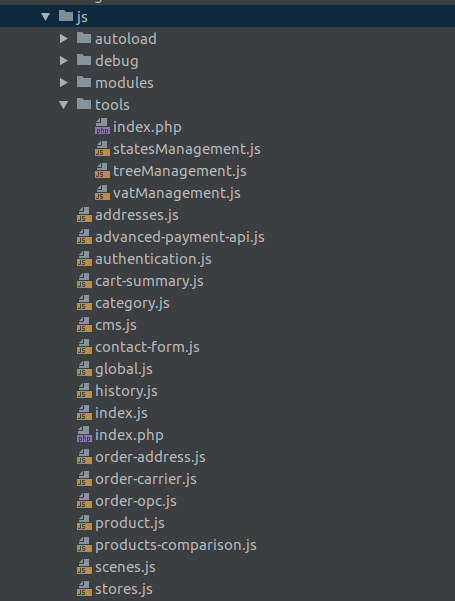
Task: Select the history.js file name
Action: [x=126, y=391]
